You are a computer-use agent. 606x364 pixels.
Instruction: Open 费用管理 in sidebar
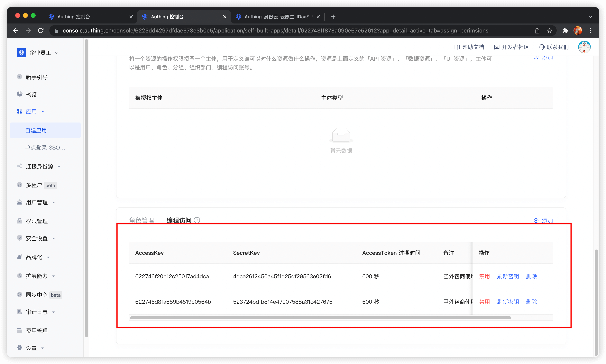(x=37, y=331)
